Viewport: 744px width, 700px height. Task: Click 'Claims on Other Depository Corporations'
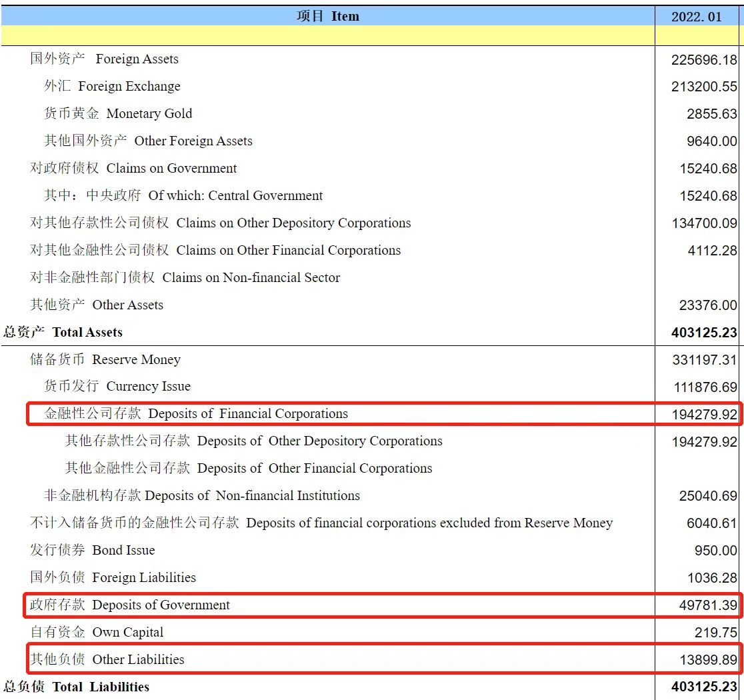coord(220,223)
